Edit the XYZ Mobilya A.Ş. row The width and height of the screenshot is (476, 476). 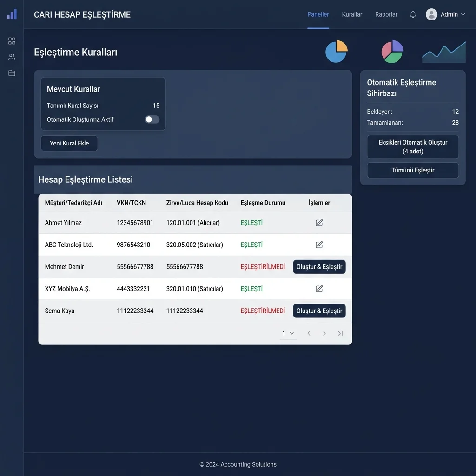click(319, 289)
